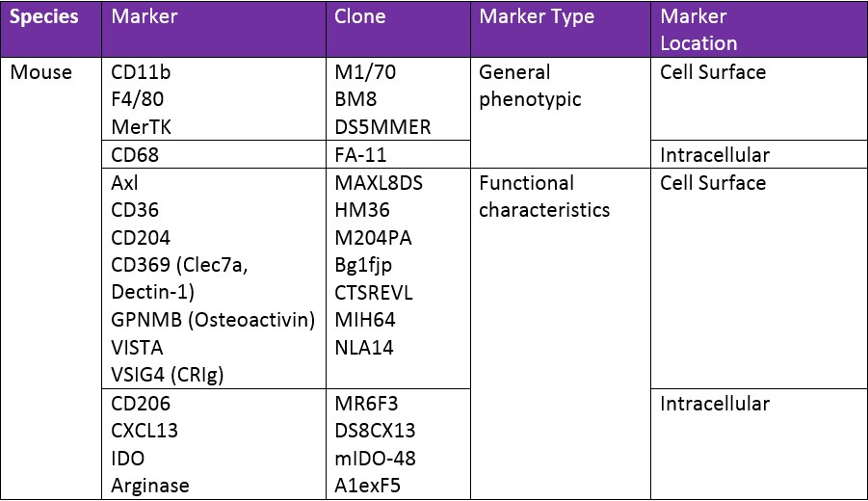868x501 pixels.
Task: Click the CD68 marker cell
Action: click(x=135, y=155)
